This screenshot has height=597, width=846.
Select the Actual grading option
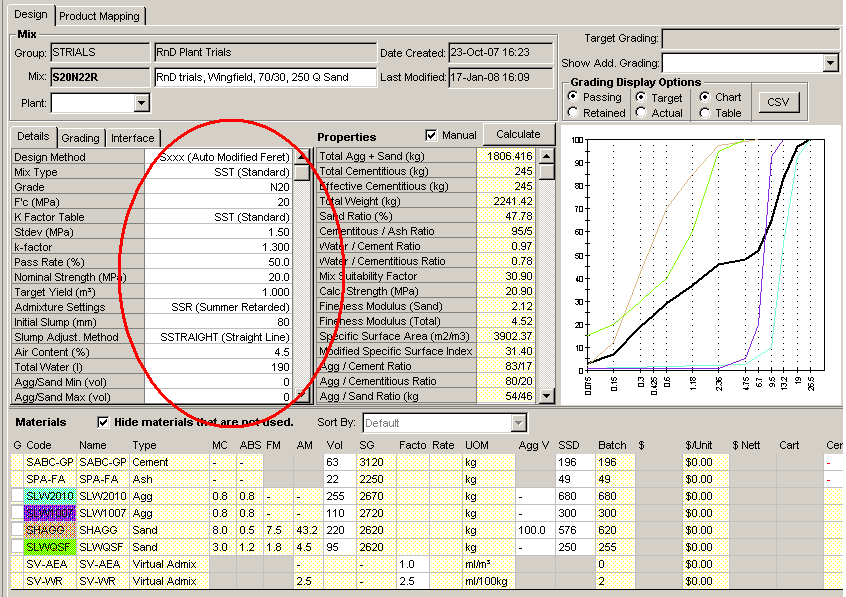click(640, 113)
